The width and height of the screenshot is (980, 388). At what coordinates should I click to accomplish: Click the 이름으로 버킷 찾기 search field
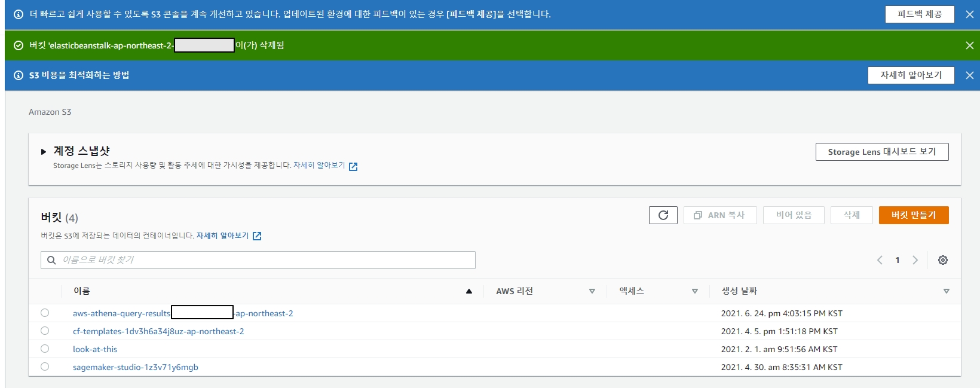point(258,260)
